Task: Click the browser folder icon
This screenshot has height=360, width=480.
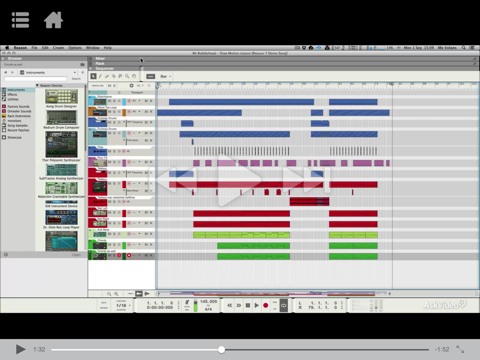Action: coord(82,64)
